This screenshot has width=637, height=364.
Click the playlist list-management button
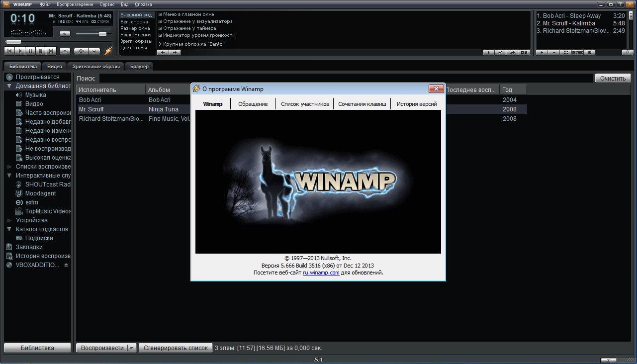pyautogui.click(x=589, y=52)
